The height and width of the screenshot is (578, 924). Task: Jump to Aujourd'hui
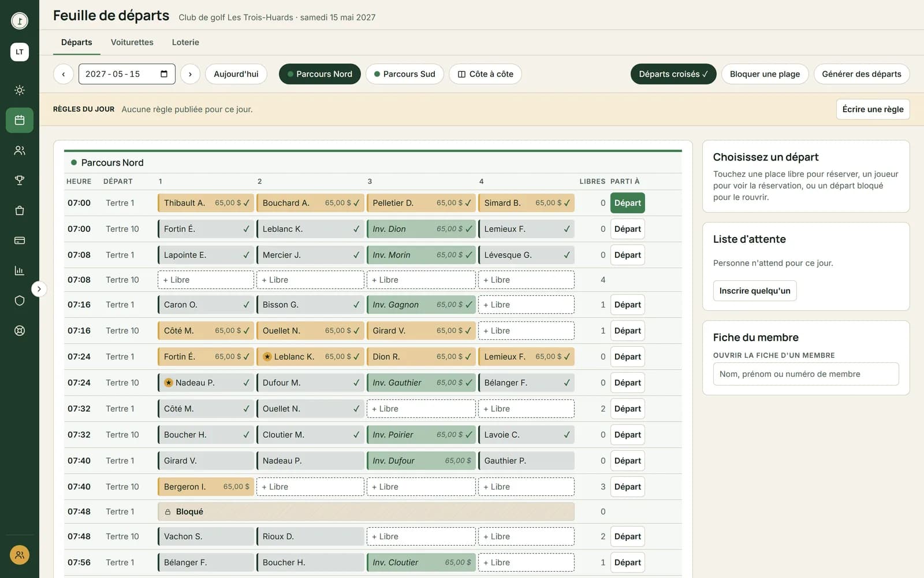tap(236, 74)
